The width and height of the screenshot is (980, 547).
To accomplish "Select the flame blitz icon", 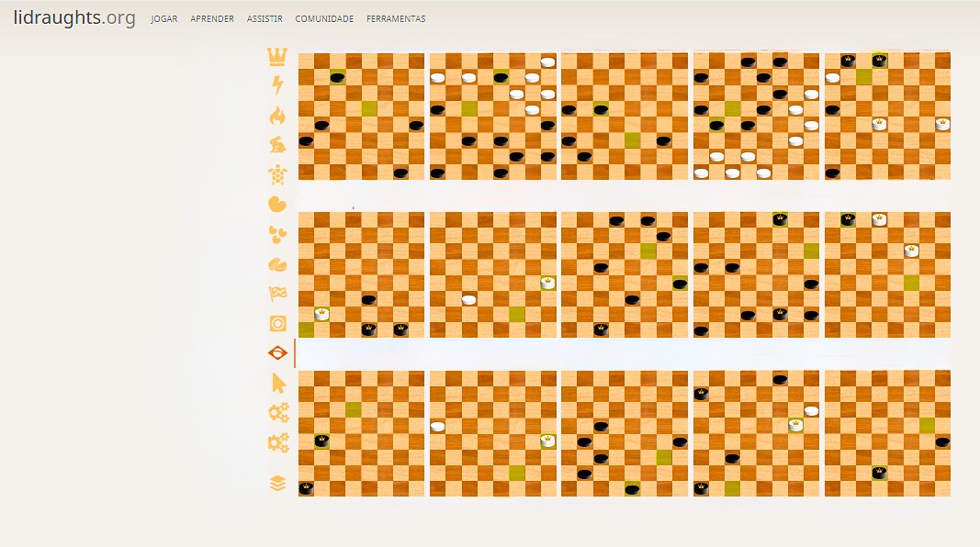I will [x=277, y=116].
